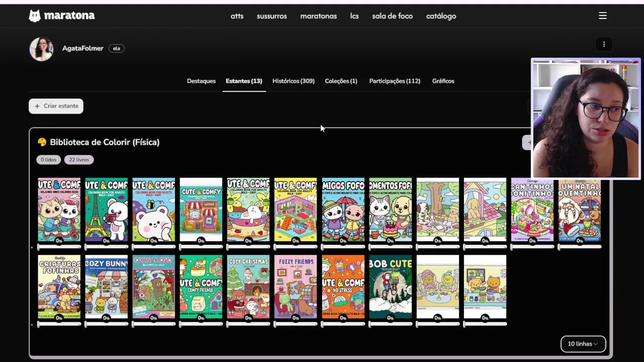Select the Estantes (13) tab
The height and width of the screenshot is (362, 644).
[x=244, y=81]
